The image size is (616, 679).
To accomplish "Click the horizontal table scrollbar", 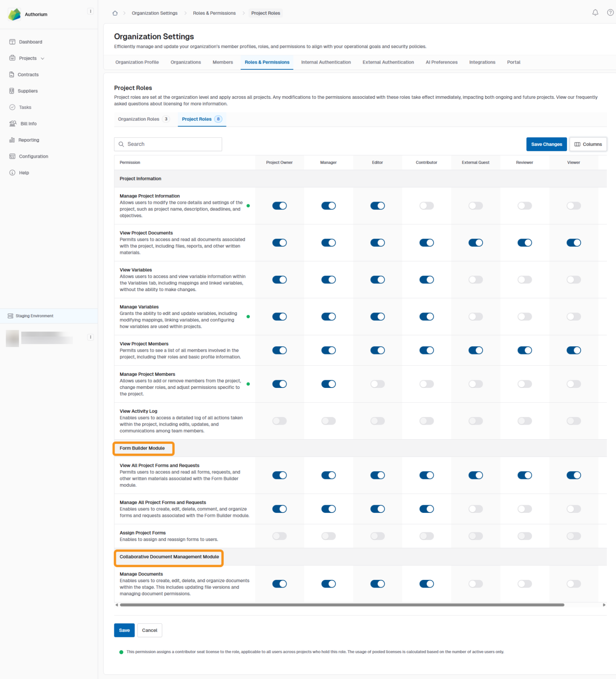I will point(342,605).
